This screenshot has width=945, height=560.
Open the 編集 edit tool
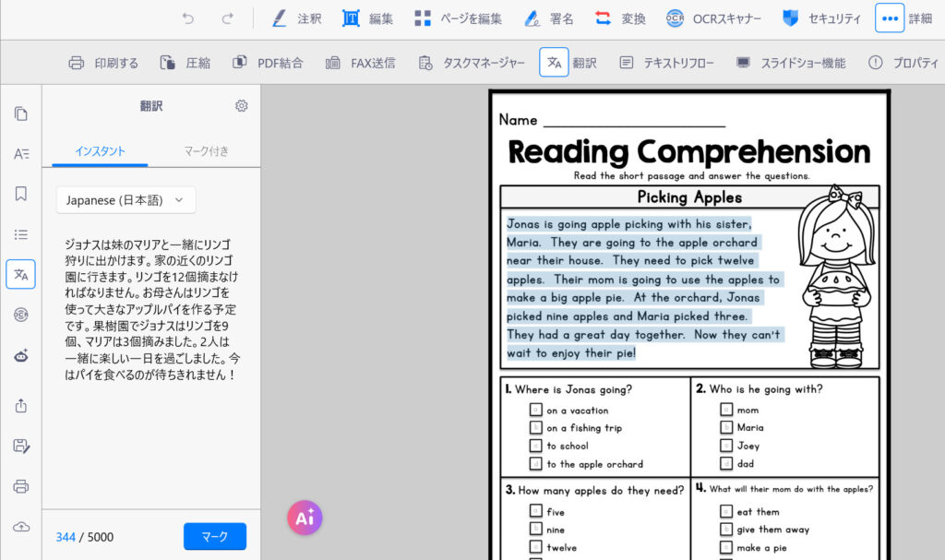coord(367,18)
